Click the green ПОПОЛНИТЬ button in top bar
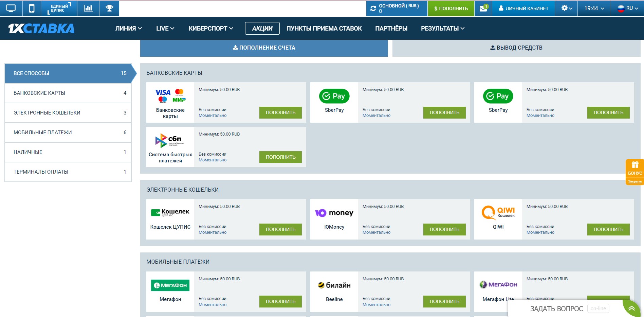Screen dimensions: 644x317 click(451, 8)
